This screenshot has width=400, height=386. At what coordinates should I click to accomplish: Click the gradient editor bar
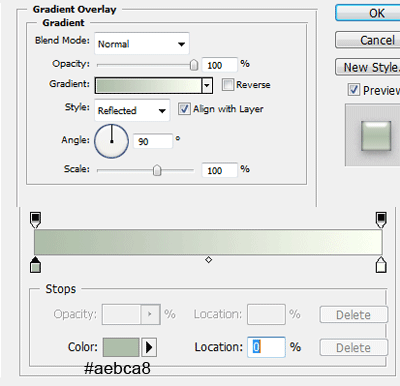[208, 242]
